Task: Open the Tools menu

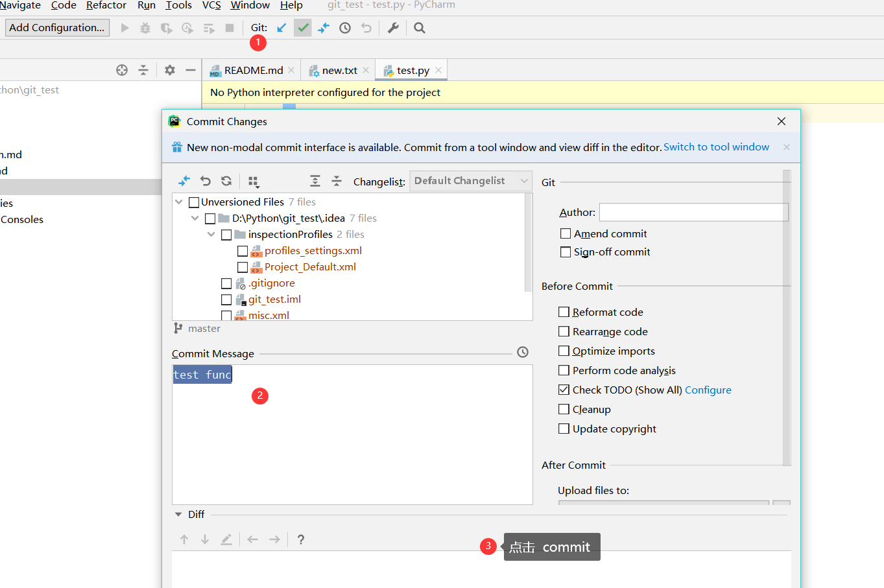Action: (x=179, y=5)
